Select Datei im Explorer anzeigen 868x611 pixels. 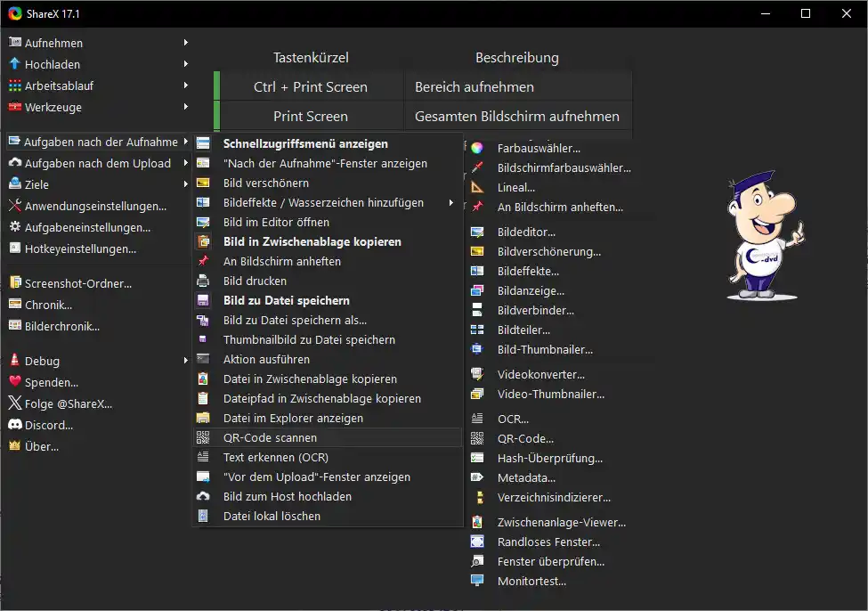click(328, 419)
